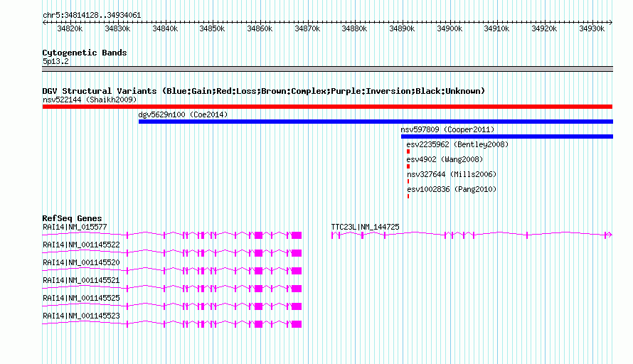
Task: Click the RAI14 NM_001145522 gene model glyph
Action: 172,253
